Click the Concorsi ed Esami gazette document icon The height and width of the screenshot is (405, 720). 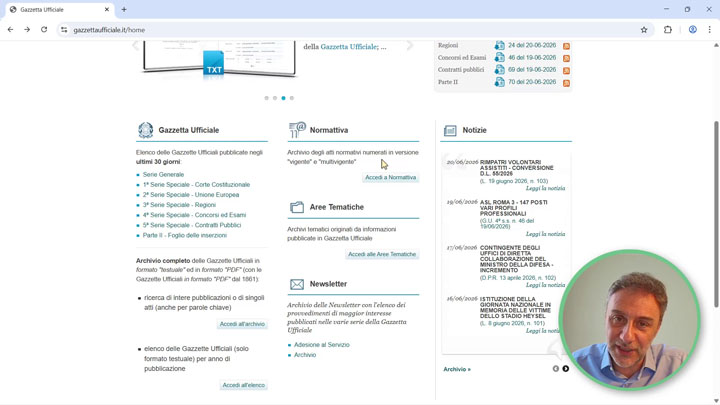tap(499, 57)
